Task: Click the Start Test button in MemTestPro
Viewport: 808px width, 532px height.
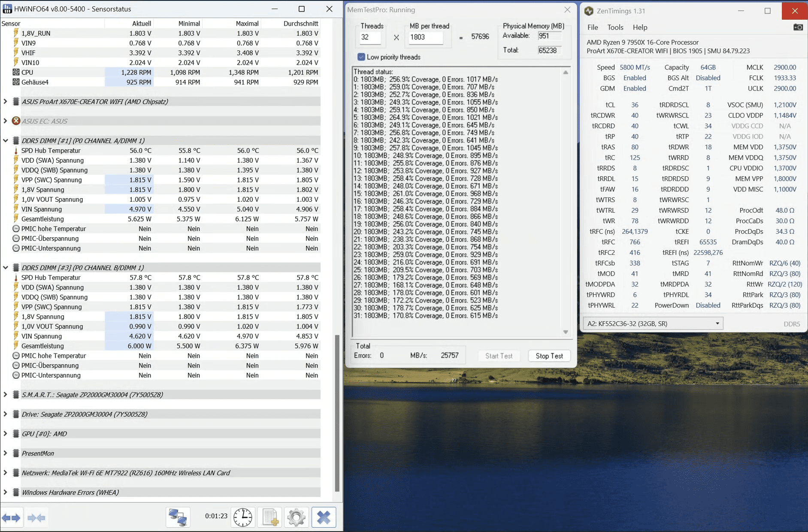Action: (x=499, y=356)
